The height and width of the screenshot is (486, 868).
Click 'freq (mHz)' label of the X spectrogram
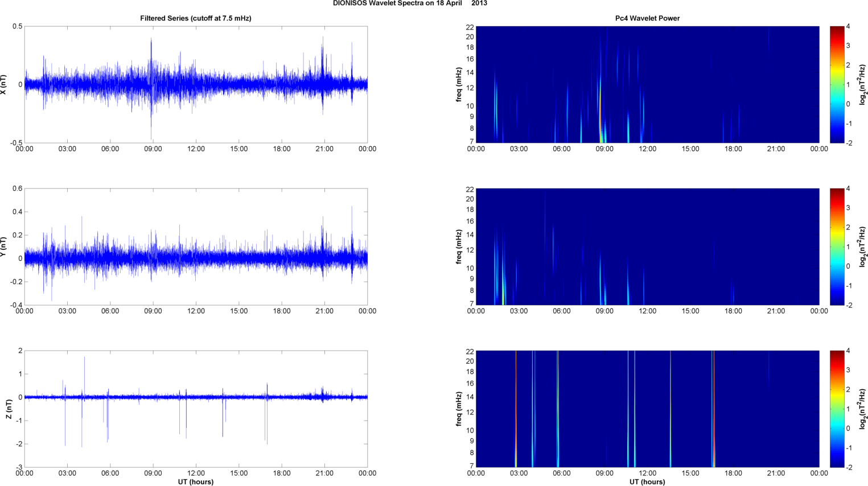[x=459, y=84]
